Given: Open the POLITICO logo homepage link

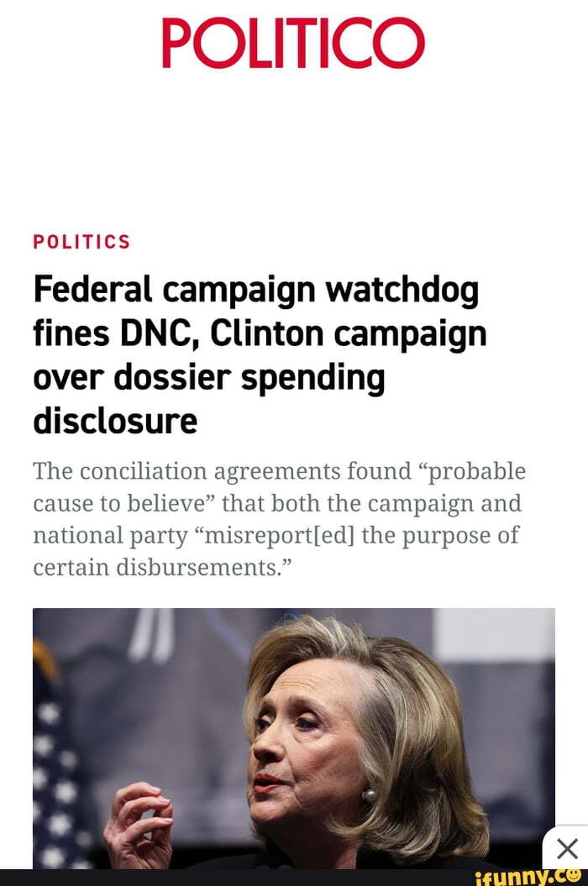Looking at the screenshot, I should click(x=293, y=43).
